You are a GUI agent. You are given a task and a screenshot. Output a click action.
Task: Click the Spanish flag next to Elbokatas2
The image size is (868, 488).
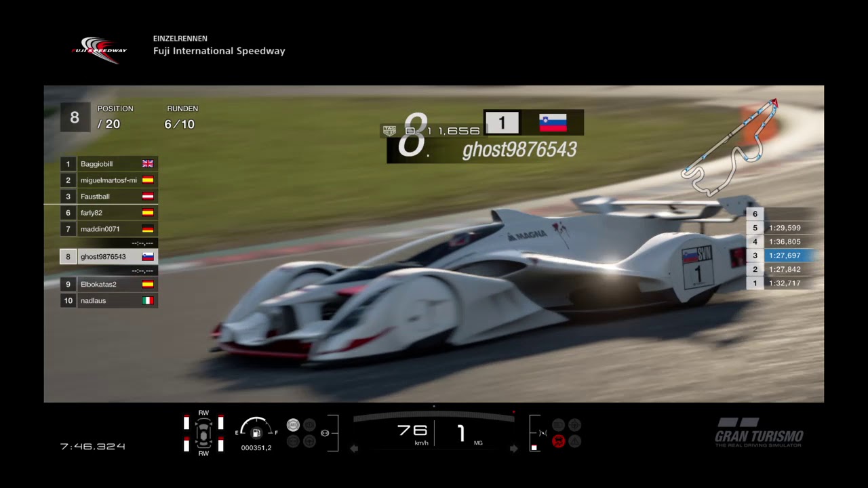[x=148, y=285]
